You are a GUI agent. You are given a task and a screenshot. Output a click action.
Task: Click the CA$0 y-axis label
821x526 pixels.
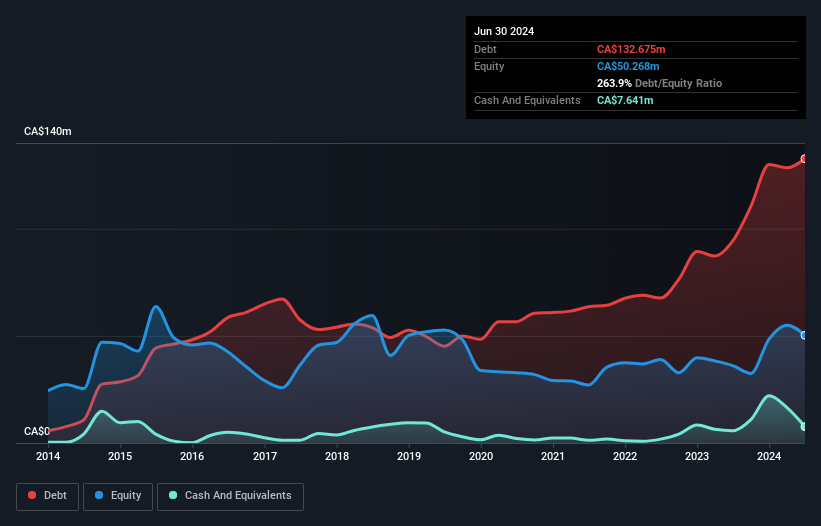click(37, 431)
